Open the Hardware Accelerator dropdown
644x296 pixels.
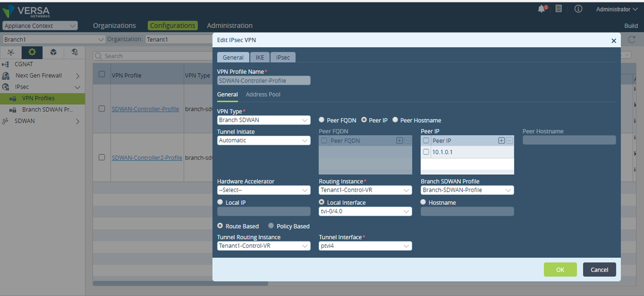coord(264,190)
